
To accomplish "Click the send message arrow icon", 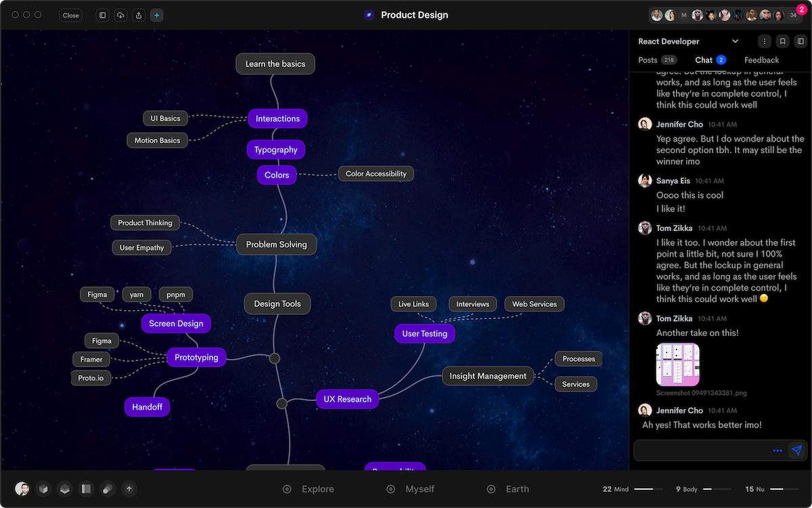I will click(x=797, y=450).
